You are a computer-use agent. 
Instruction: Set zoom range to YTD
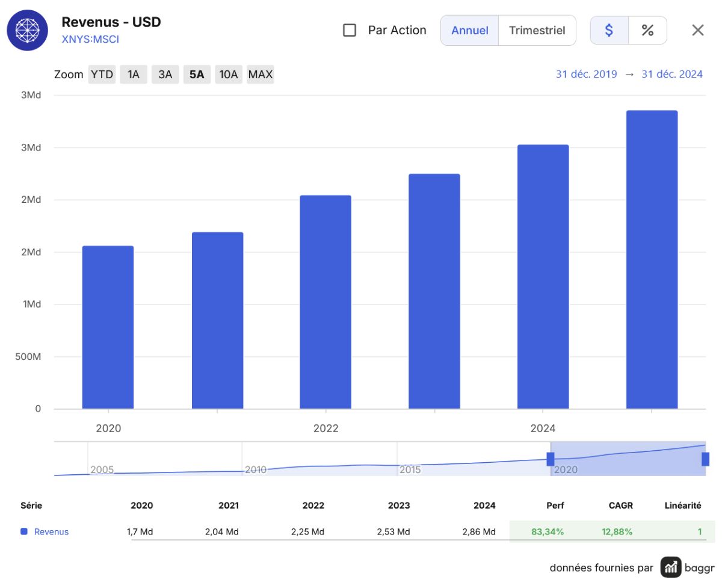pyautogui.click(x=102, y=75)
